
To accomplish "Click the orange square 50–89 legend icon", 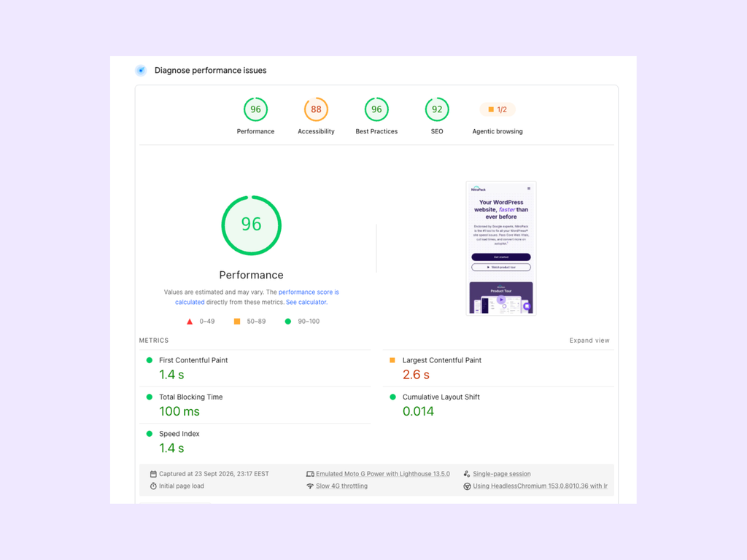I will pyautogui.click(x=237, y=322).
